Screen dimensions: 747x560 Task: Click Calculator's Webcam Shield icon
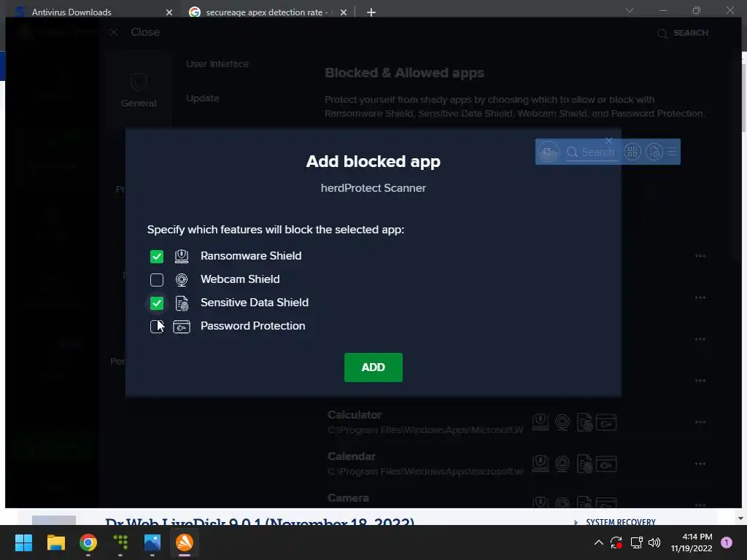pyautogui.click(x=562, y=422)
